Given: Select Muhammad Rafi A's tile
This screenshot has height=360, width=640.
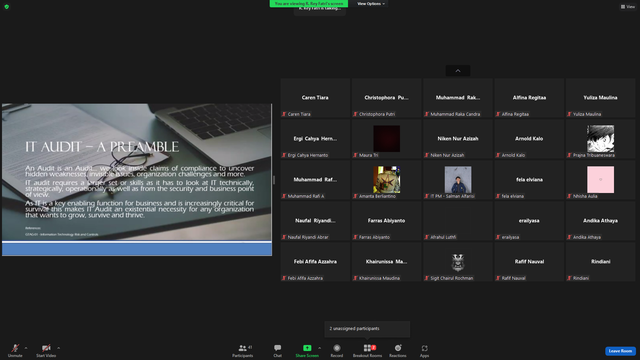Looking at the screenshot, I should (315, 180).
